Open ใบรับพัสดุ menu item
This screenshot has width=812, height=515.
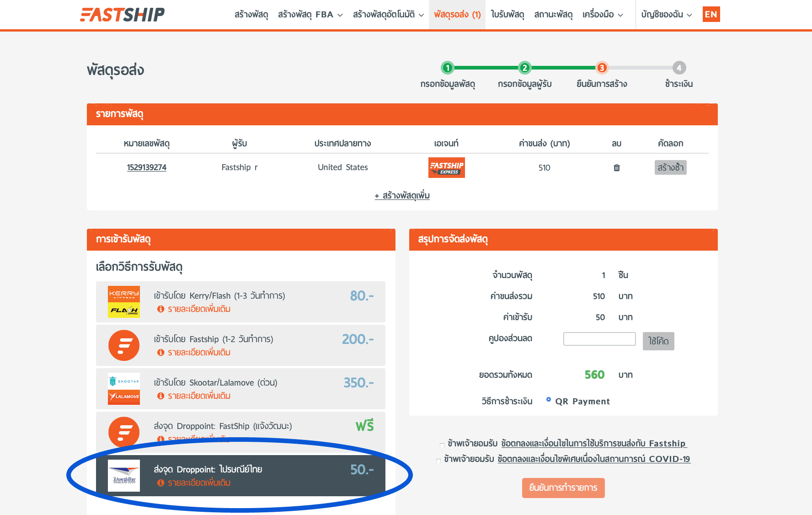(x=507, y=15)
